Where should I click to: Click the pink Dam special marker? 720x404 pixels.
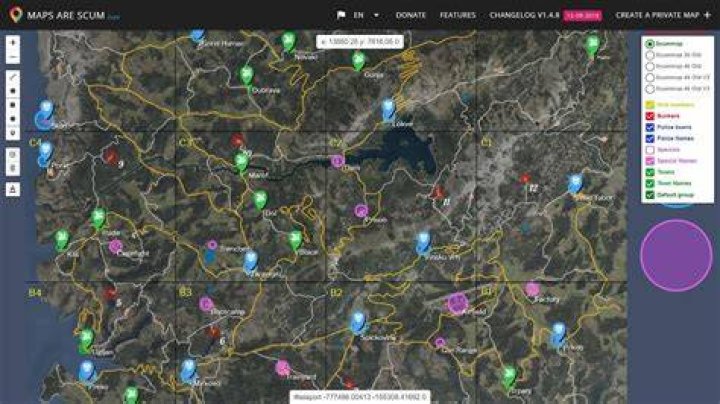[338, 161]
